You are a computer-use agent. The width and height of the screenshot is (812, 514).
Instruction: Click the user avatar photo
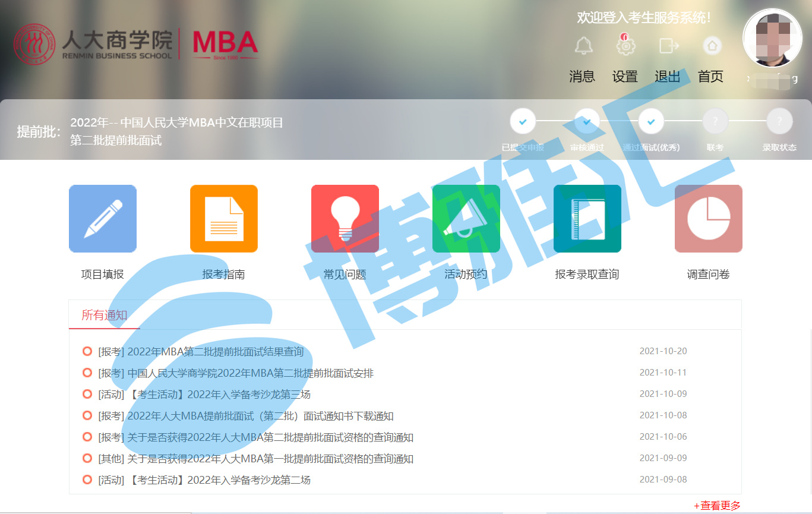pyautogui.click(x=773, y=38)
